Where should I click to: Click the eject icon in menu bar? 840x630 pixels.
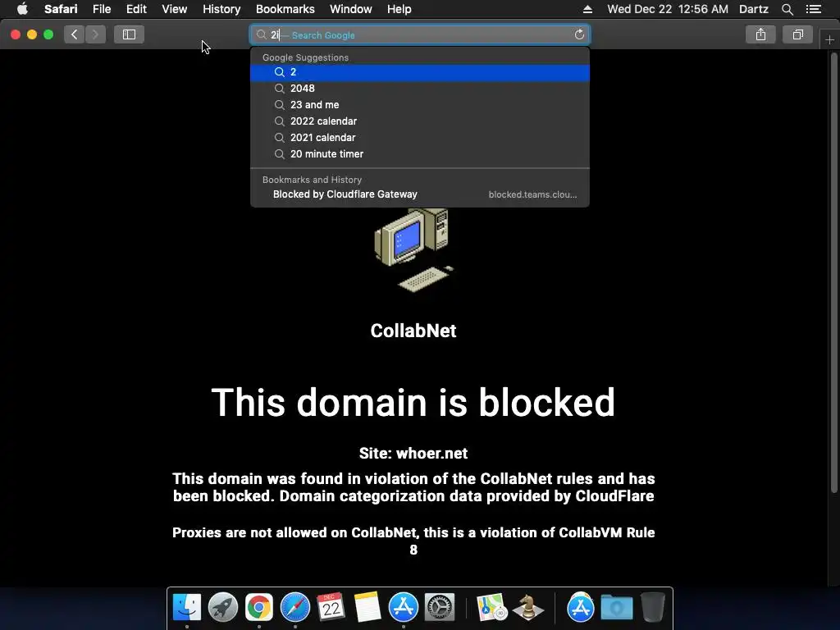(587, 9)
